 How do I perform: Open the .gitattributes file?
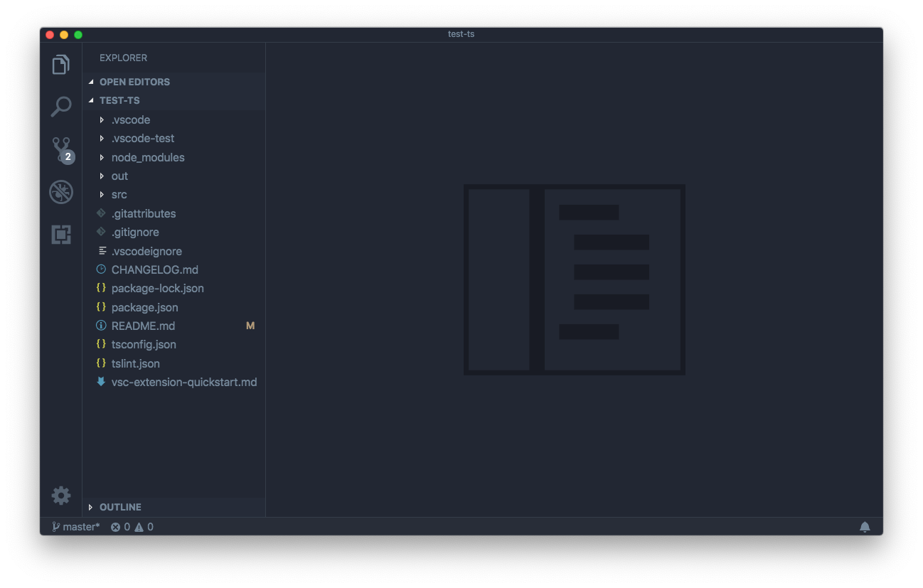tap(174, 213)
